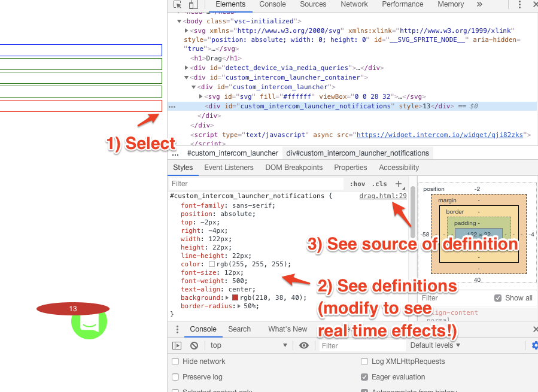Open the Search drawer tab
The width and height of the screenshot is (538, 392).
click(x=239, y=329)
